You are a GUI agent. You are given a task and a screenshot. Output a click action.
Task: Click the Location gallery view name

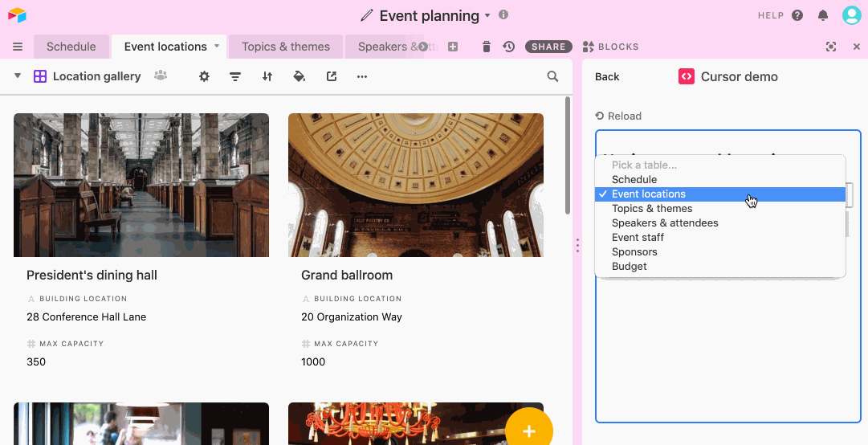pos(97,76)
